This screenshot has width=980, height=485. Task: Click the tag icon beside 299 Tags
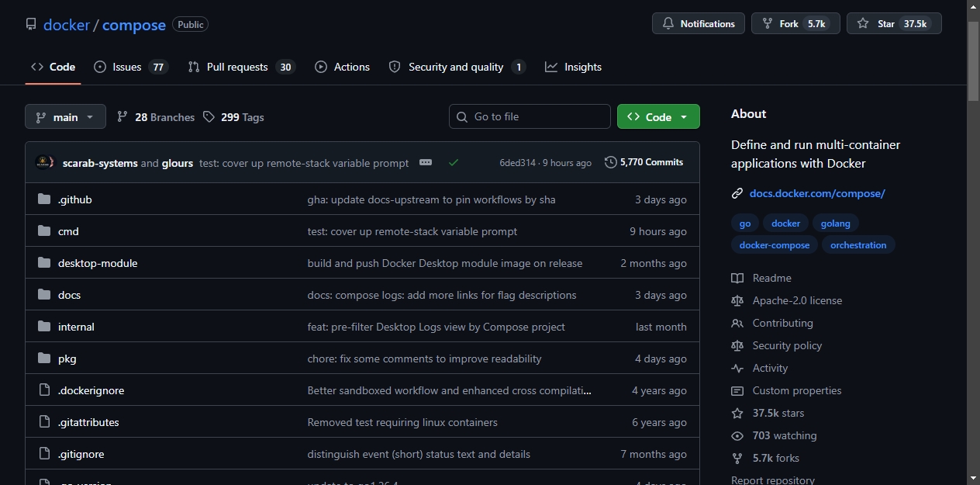[x=209, y=116]
